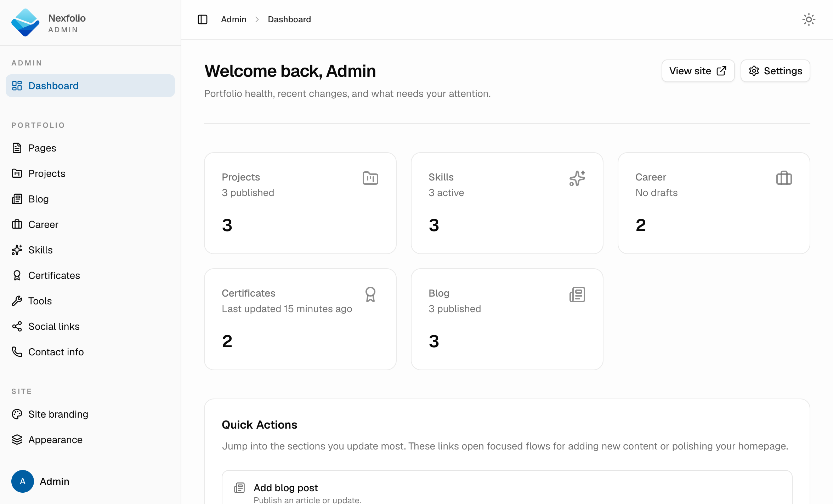833x504 pixels.
Task: Open the Settings button
Action: click(x=775, y=71)
